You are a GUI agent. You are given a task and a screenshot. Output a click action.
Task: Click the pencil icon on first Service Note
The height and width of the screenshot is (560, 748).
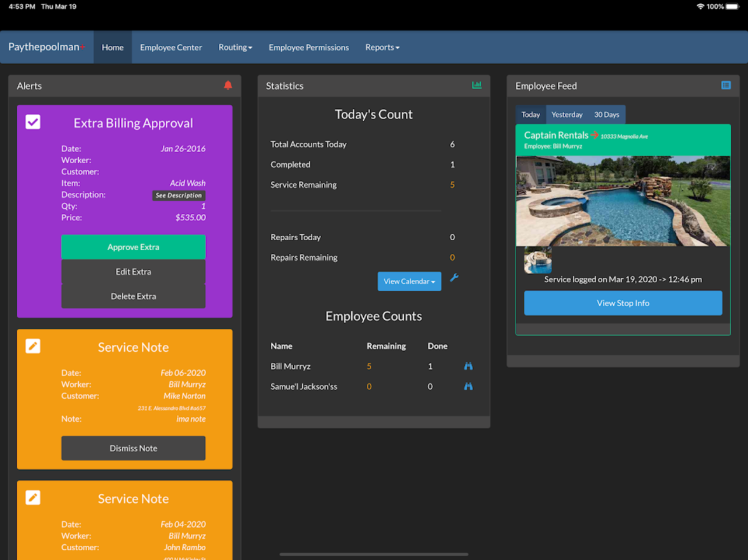pos(33,346)
